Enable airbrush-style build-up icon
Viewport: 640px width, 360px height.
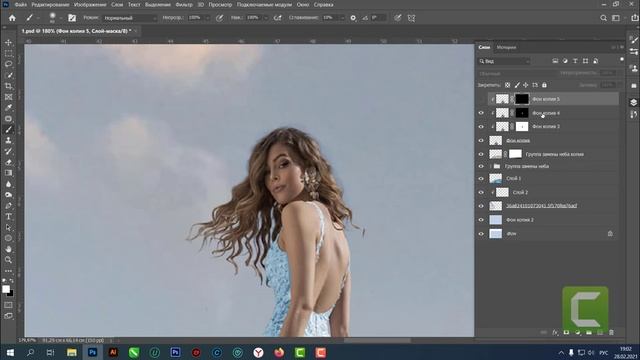278,18
